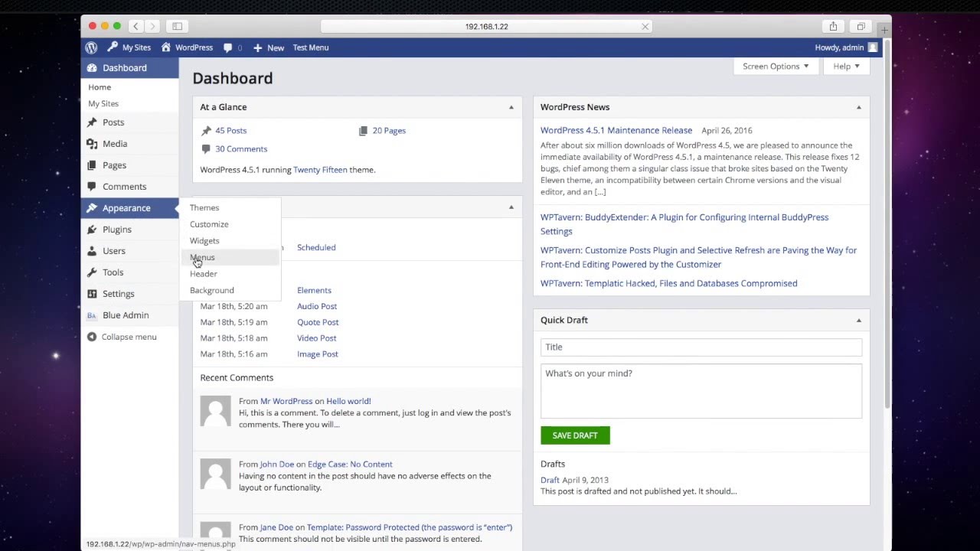Image resolution: width=980 pixels, height=551 pixels.
Task: Select Header from the Appearance submenu
Action: point(204,273)
